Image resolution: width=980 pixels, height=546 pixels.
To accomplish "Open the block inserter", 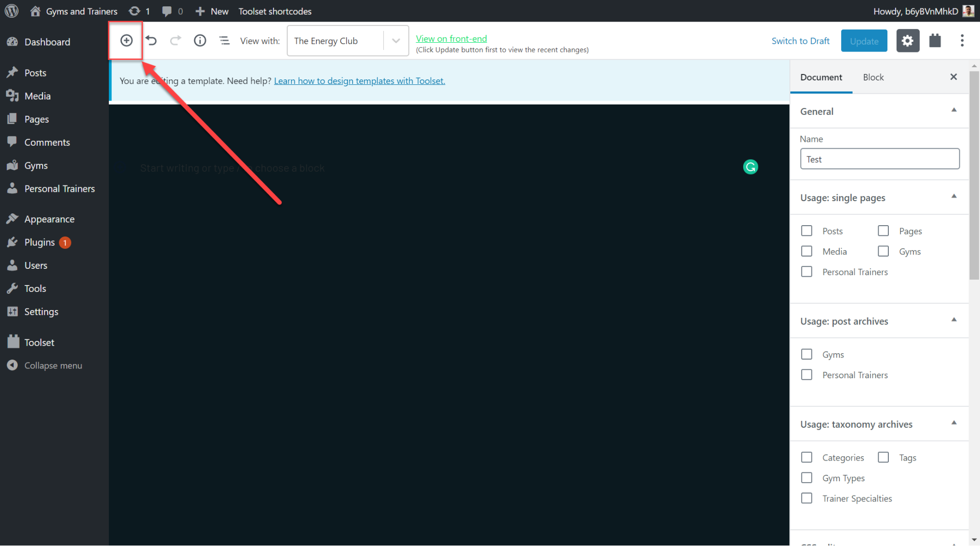I will (x=126, y=40).
